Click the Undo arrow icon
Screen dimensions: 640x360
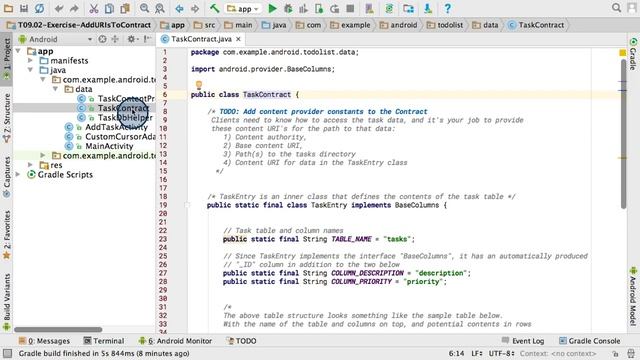[x=59, y=9]
